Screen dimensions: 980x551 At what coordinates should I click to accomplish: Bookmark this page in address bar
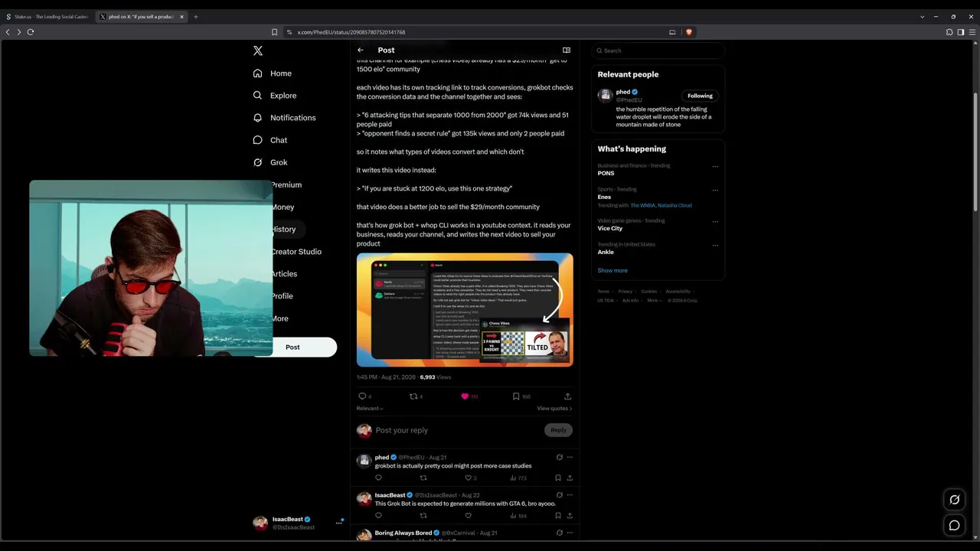tap(275, 32)
